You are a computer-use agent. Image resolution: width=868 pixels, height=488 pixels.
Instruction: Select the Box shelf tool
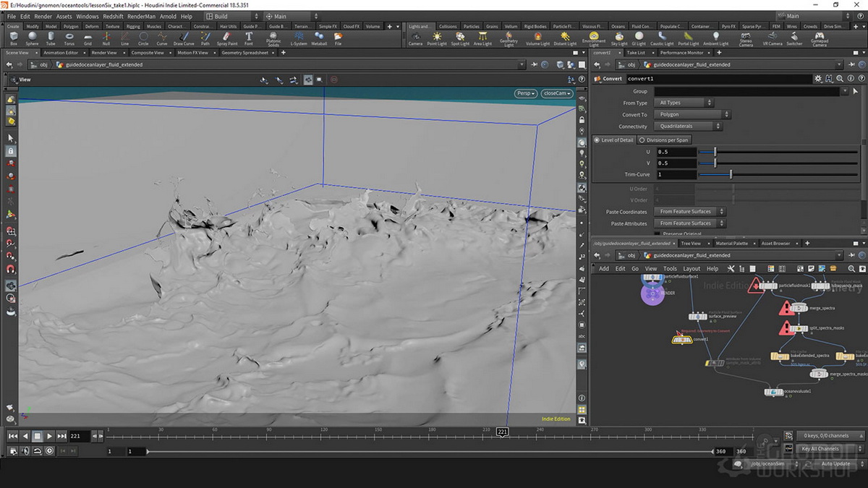14,38
